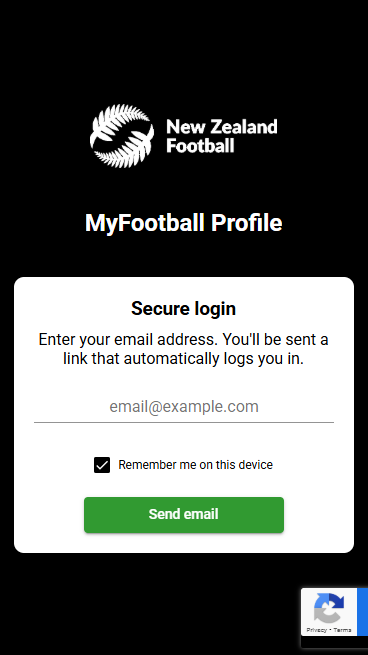
Task: Click the Secure login heading
Action: (184, 309)
